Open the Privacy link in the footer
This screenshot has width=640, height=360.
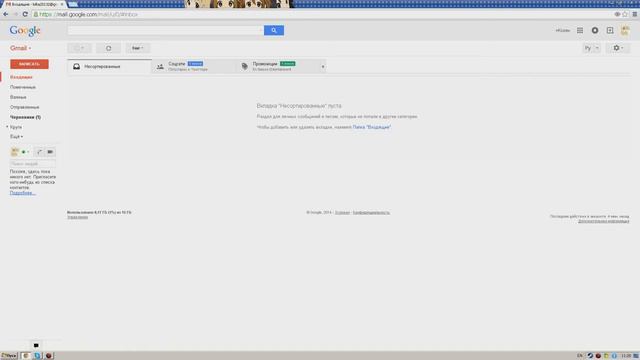click(x=371, y=213)
